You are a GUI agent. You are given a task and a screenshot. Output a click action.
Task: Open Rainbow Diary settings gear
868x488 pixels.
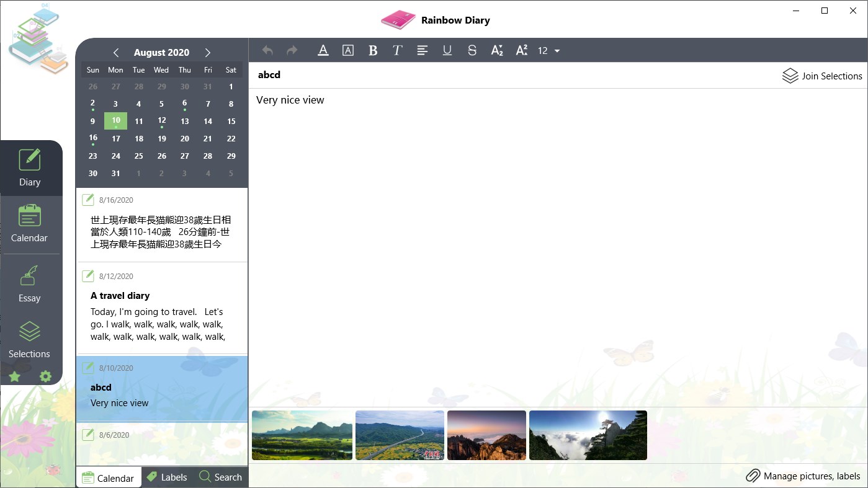point(44,376)
